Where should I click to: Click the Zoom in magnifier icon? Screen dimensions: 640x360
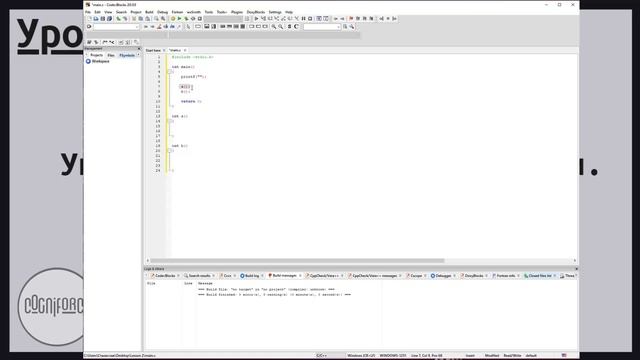click(274, 27)
